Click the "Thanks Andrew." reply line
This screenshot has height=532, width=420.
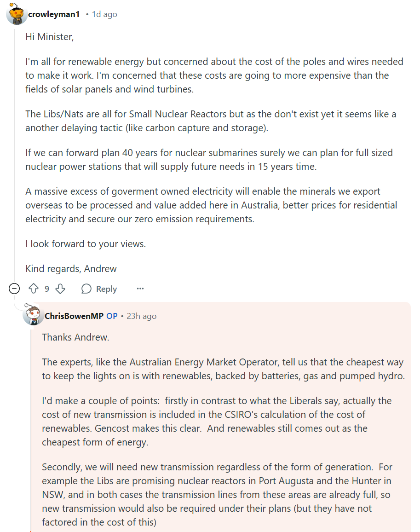point(75,337)
